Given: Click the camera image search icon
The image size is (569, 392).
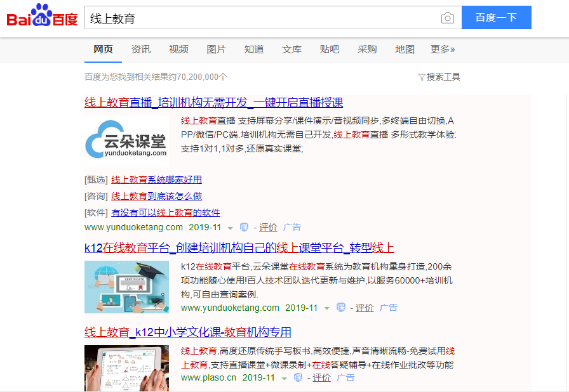Looking at the screenshot, I should click(x=448, y=18).
